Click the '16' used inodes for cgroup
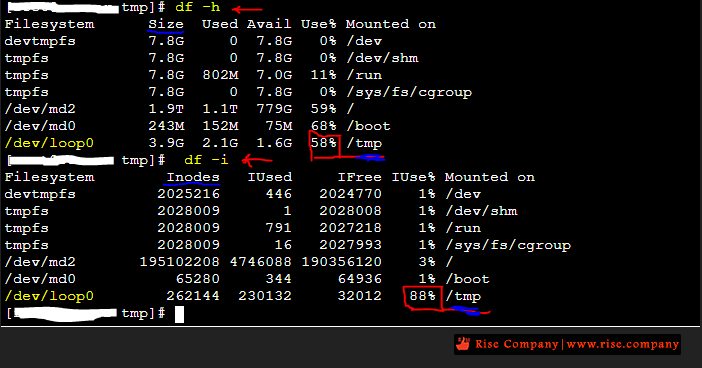The width and height of the screenshot is (702, 368). pyautogui.click(x=283, y=245)
